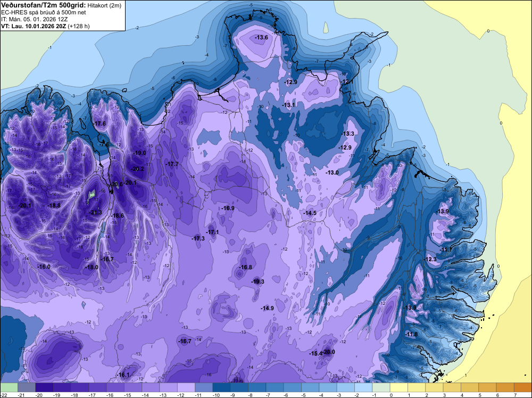
Task: Pick the blue legend swatch labeled -6
Action: pyautogui.click(x=293, y=387)
